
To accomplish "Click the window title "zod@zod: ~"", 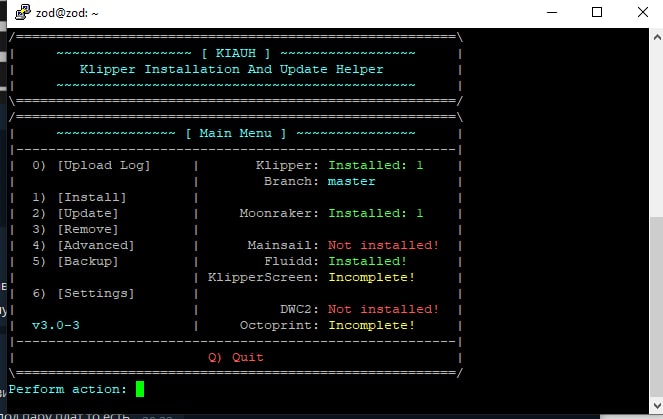I will (x=67, y=13).
